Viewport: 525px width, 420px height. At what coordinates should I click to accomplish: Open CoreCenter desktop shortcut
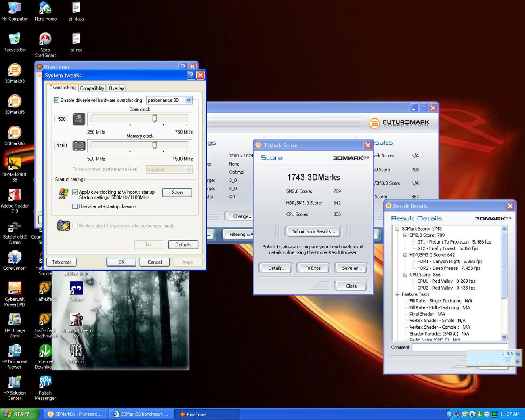pyautogui.click(x=15, y=260)
